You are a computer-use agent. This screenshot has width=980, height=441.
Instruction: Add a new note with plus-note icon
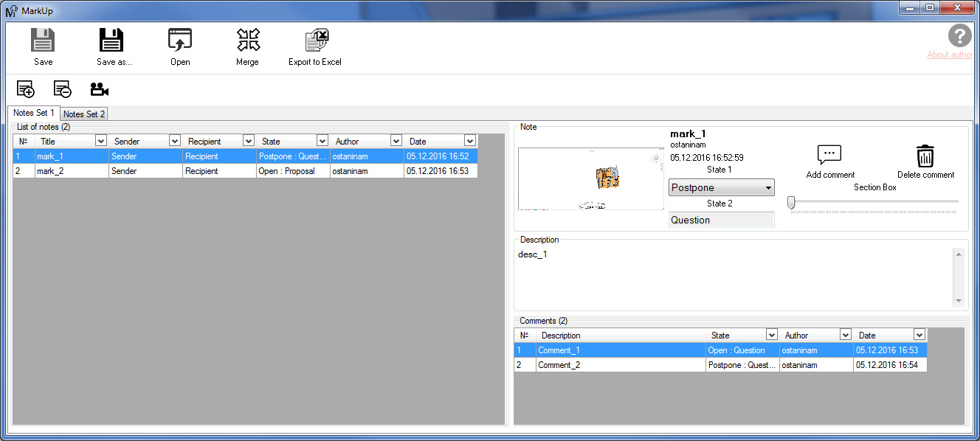(25, 88)
